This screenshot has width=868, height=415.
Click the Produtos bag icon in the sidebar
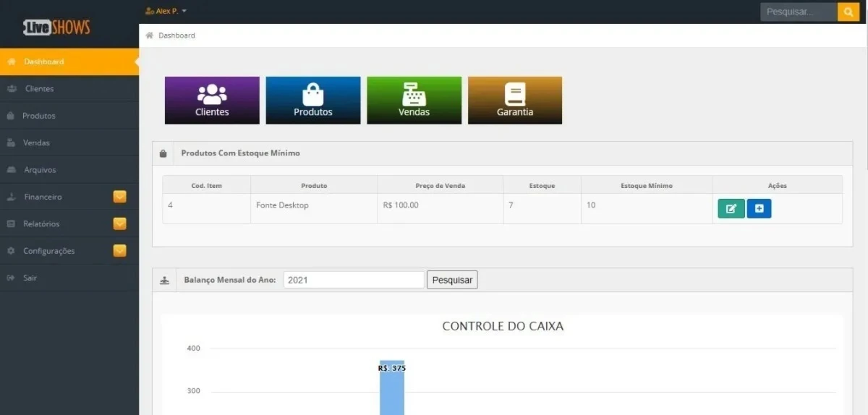[11, 116]
